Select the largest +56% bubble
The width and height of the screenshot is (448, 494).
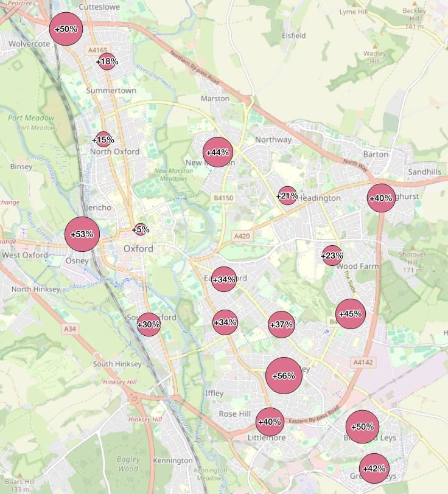[x=284, y=376]
